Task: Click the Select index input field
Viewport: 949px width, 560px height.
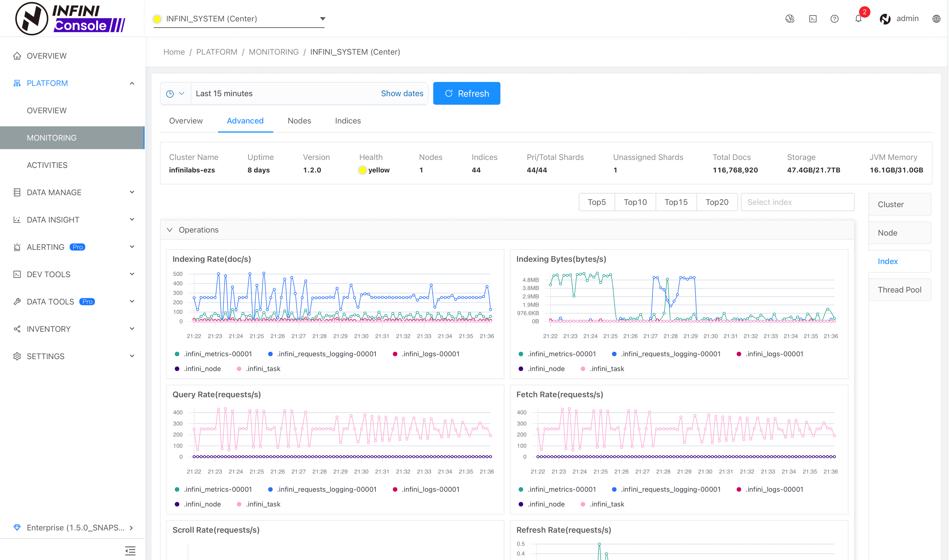Action: [797, 202]
